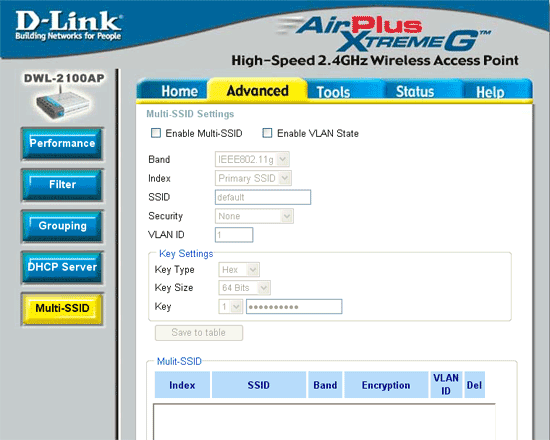
Task: Enable Multi-SSID checkbox
Action: 156,133
